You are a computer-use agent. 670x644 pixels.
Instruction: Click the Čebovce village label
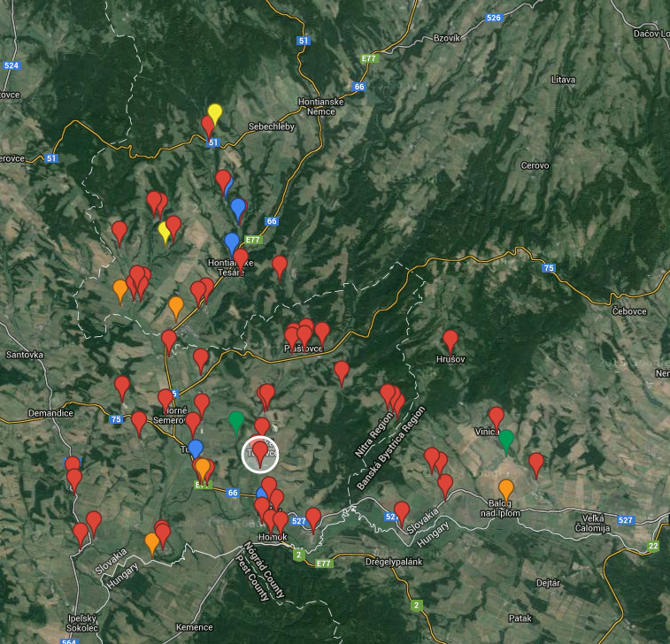coord(631,310)
